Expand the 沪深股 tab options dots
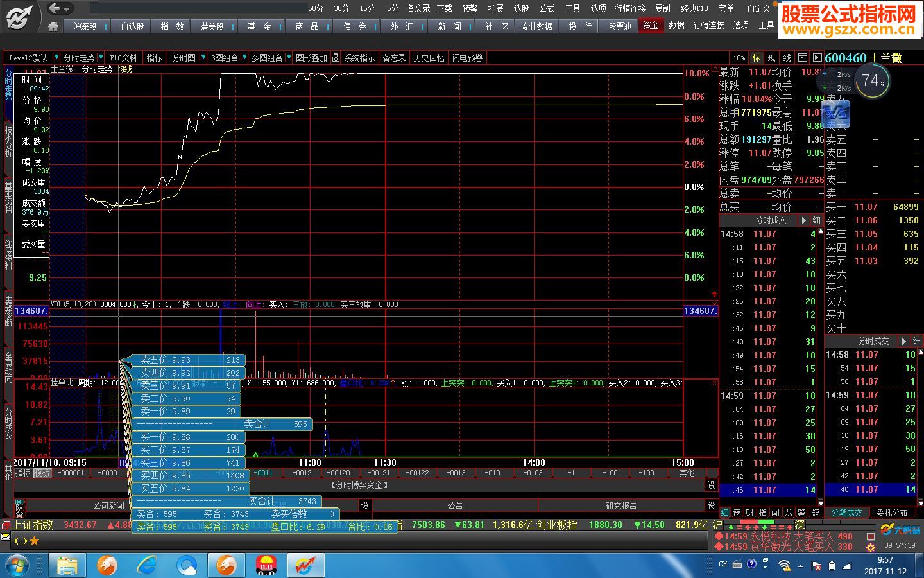Image resolution: width=924 pixels, height=578 pixels. point(105,26)
